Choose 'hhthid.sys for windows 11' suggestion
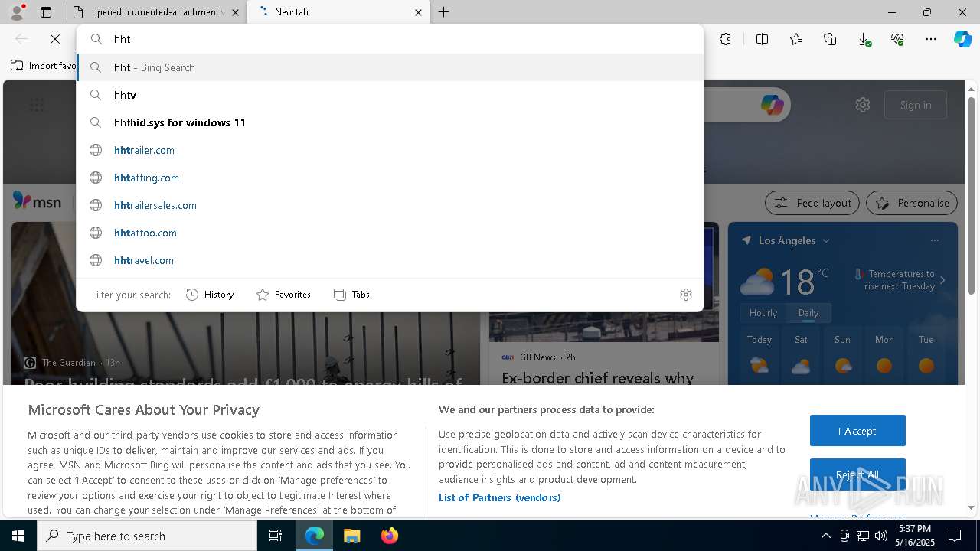The width and height of the screenshot is (980, 551). point(390,122)
